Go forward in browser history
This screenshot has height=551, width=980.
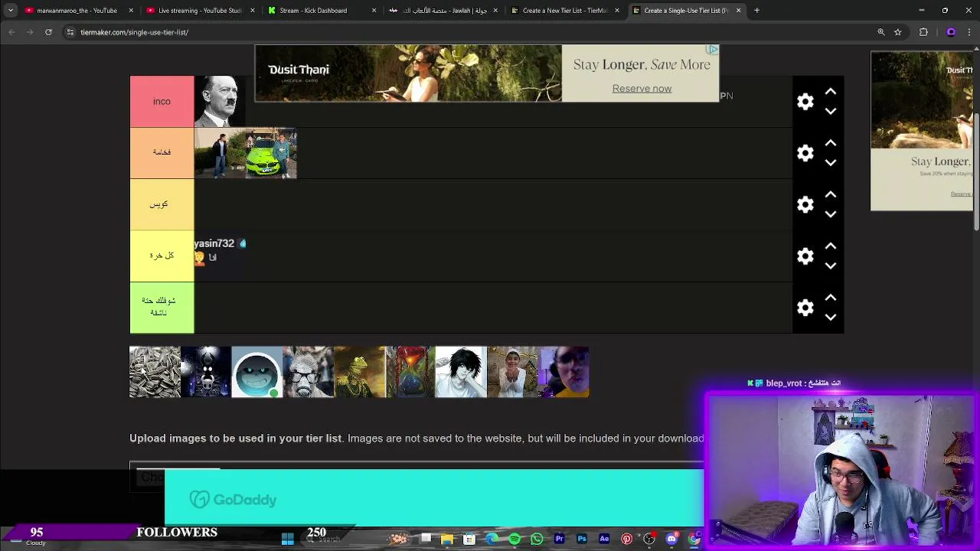point(30,32)
